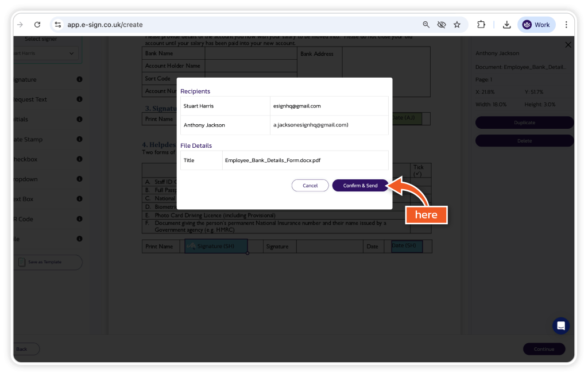Open the Chrome three-dot menu
Image resolution: width=588 pixels, height=376 pixels.
(566, 25)
